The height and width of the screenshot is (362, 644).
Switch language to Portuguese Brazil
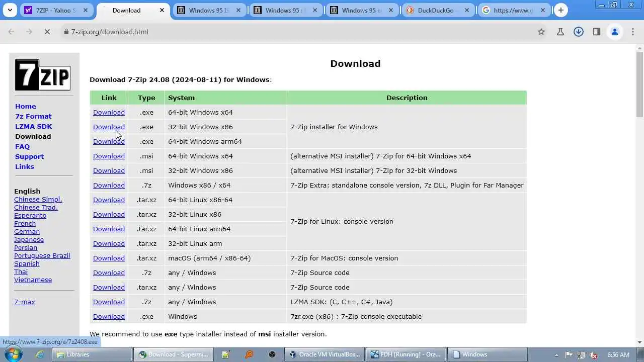(42, 255)
